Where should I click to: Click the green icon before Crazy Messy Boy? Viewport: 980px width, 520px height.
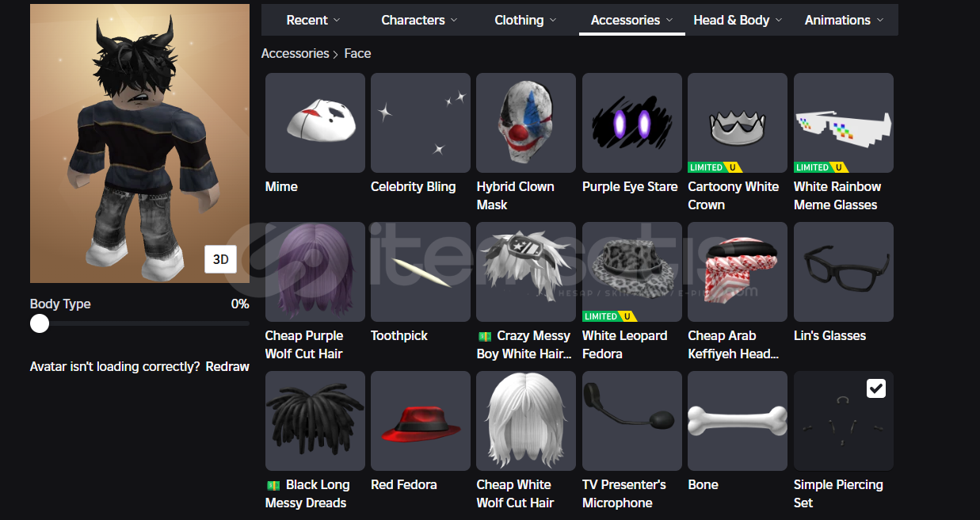pos(484,336)
